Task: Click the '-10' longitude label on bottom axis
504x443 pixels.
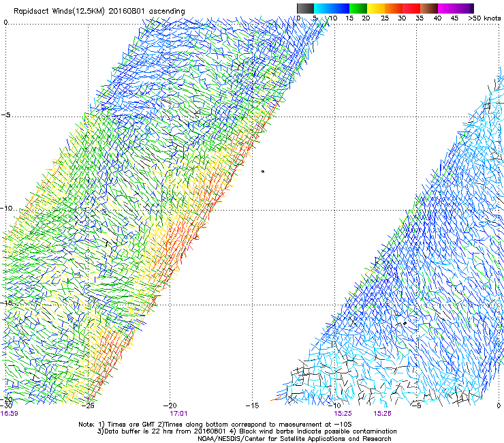Action: tap(334, 406)
